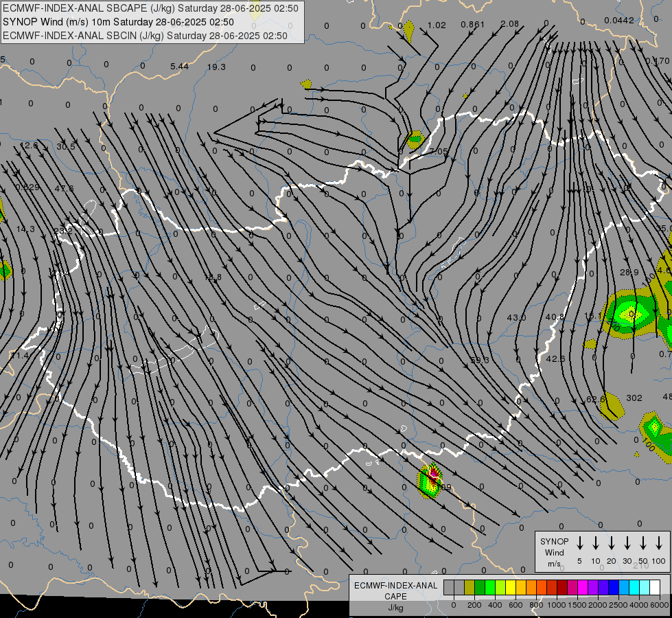Select the pure blue swatch before 2500
672x618 pixels.
point(613,588)
